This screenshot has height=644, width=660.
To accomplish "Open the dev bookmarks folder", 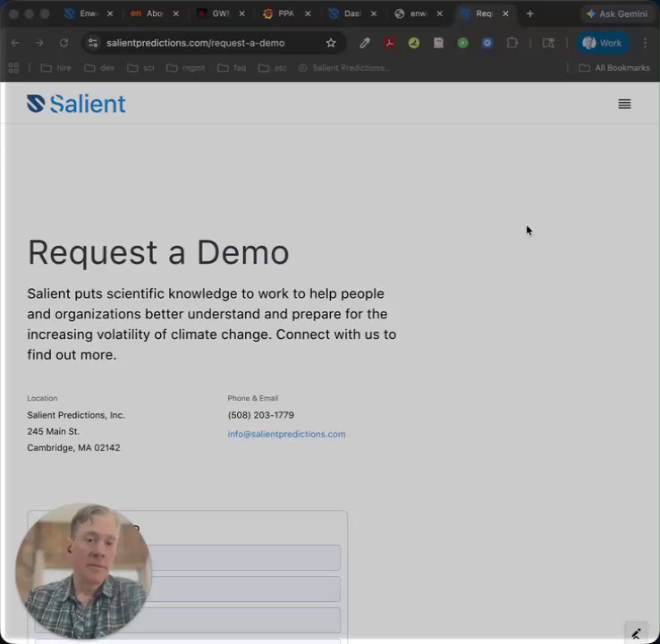I will point(99,68).
